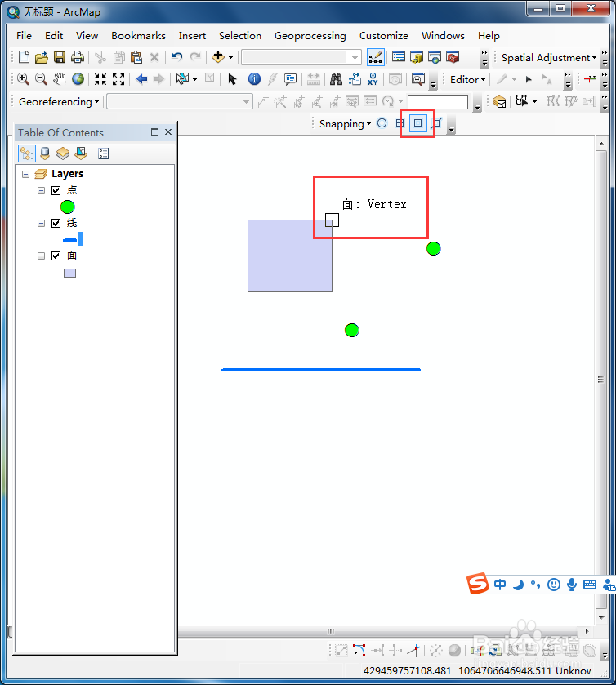Click the Sogou IME microphone icon

point(571,585)
